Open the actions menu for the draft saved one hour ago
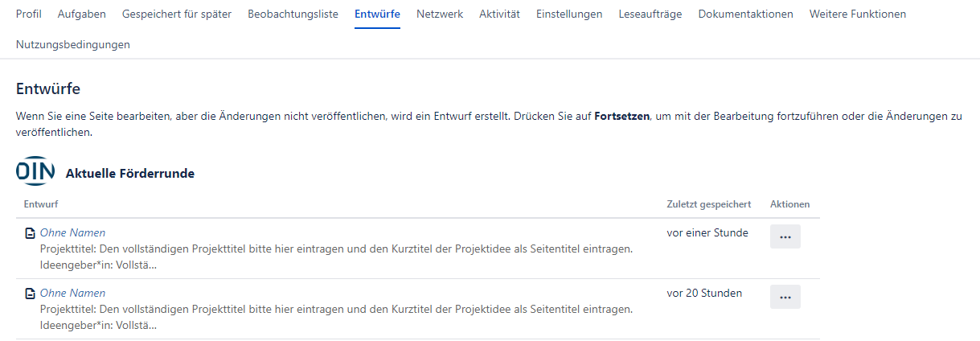 click(785, 236)
